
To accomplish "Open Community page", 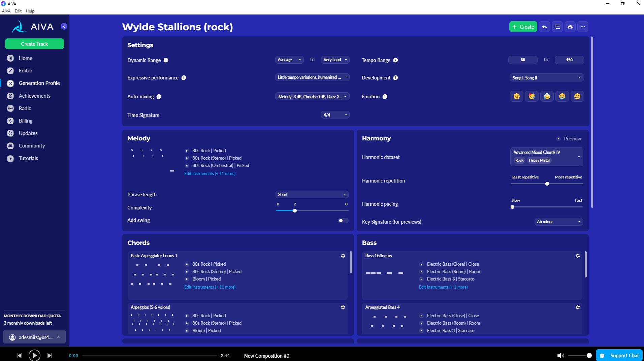I will tap(32, 146).
